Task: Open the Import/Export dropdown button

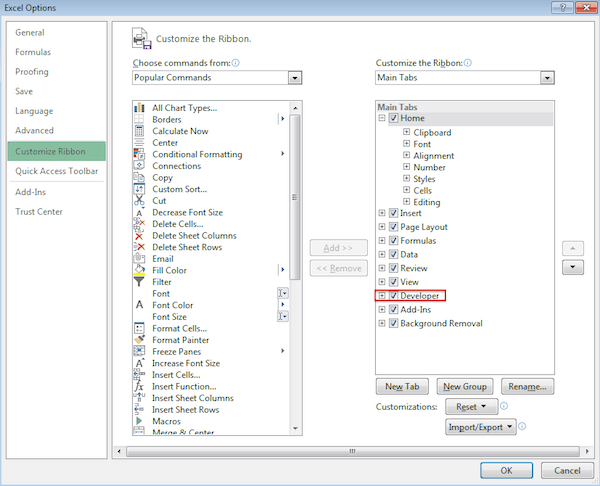Action: click(x=481, y=427)
